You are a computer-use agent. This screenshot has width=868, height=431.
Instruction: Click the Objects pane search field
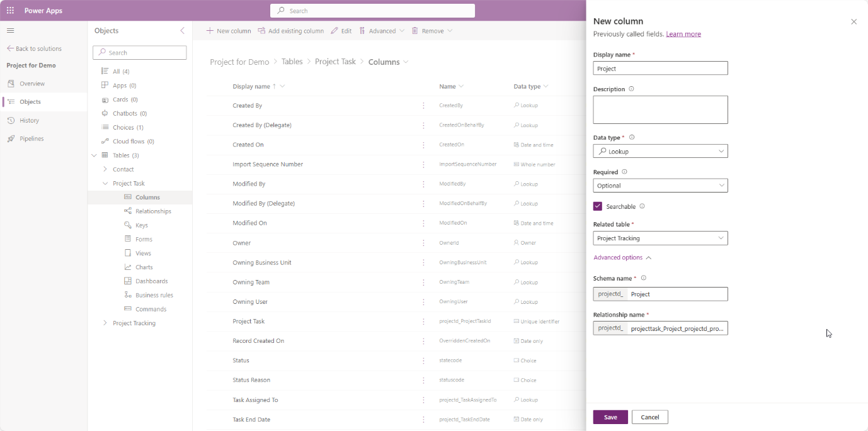click(x=140, y=53)
